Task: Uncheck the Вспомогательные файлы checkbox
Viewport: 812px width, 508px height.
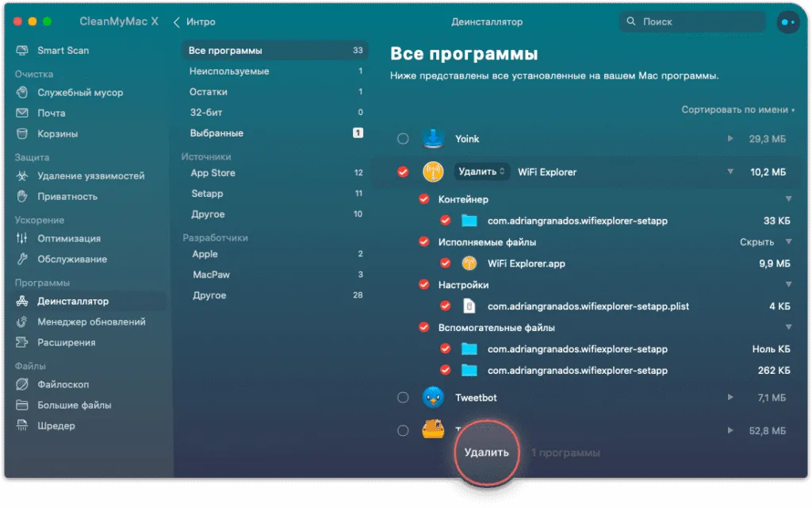Action: click(424, 328)
